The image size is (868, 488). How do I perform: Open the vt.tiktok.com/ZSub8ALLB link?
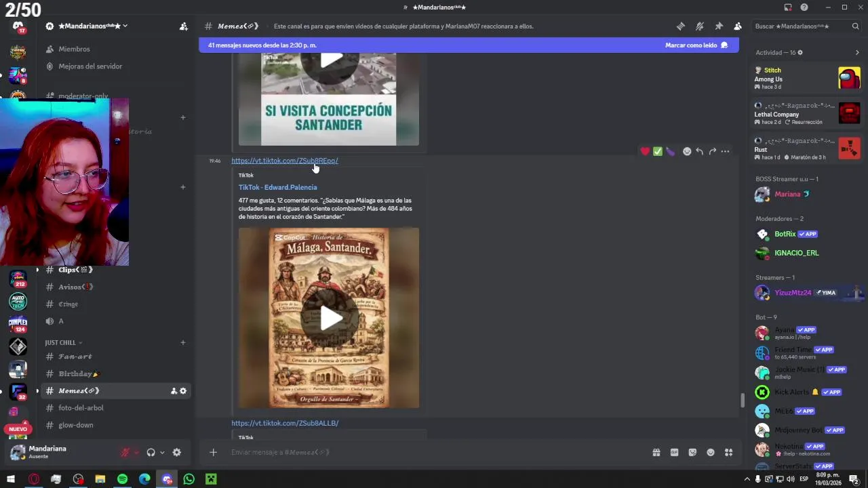pos(285,423)
